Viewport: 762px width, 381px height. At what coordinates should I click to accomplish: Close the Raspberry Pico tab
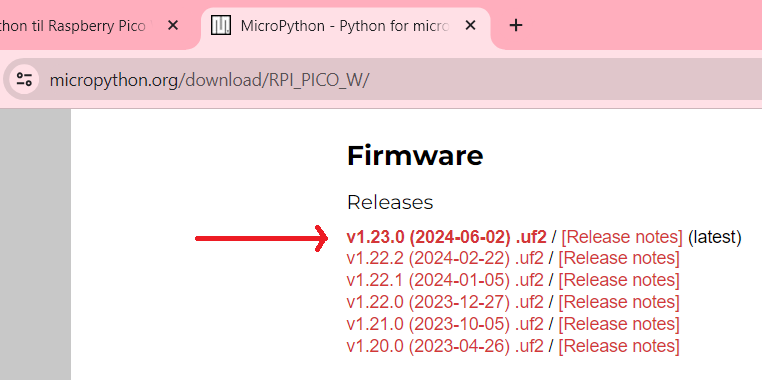(x=173, y=25)
